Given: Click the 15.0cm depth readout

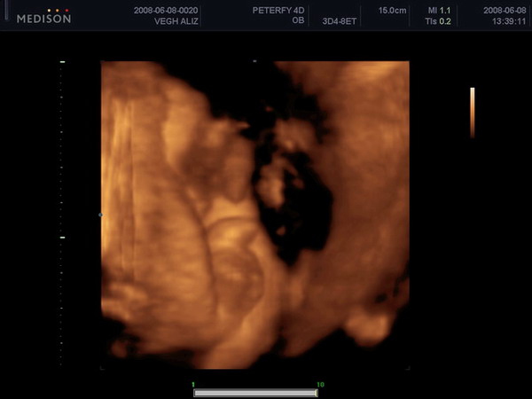Looking at the screenshot, I should [x=391, y=10].
